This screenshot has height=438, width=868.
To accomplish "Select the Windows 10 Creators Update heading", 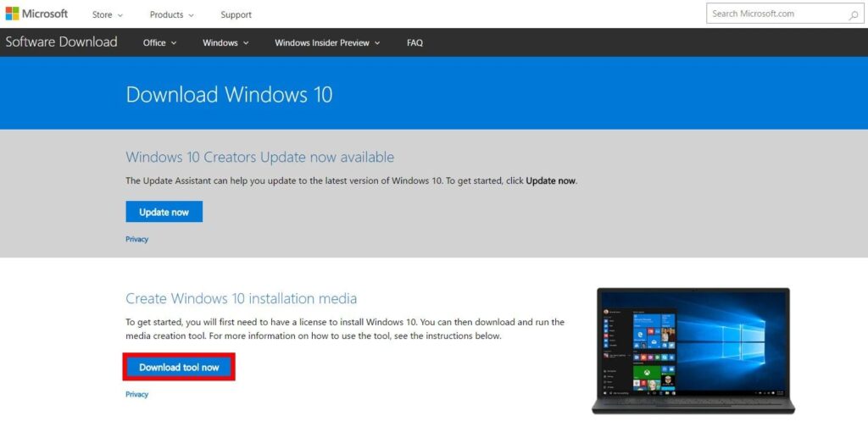I will click(259, 158).
